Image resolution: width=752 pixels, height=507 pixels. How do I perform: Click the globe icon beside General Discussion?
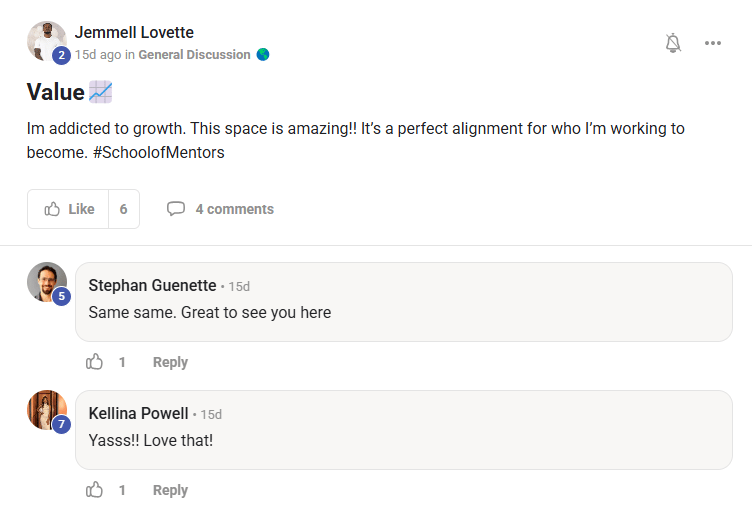(263, 55)
